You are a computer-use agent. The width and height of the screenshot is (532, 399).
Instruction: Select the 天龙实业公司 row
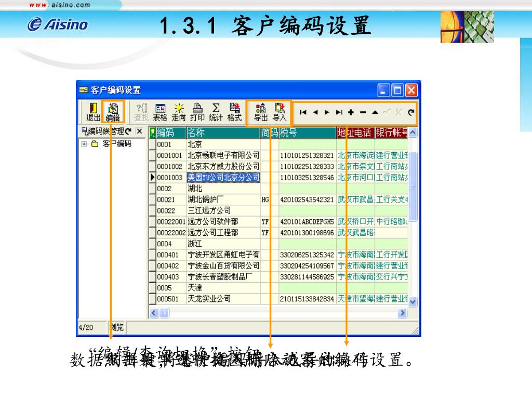[x=278, y=299]
